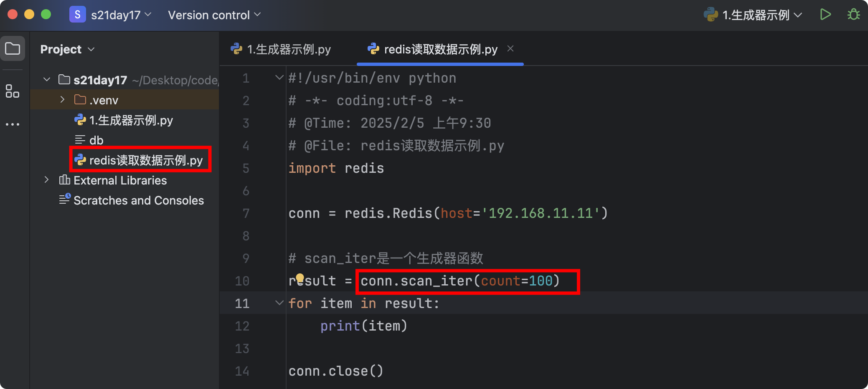This screenshot has width=868, height=389.
Task: Start debugging with the bug icon
Action: coord(853,15)
